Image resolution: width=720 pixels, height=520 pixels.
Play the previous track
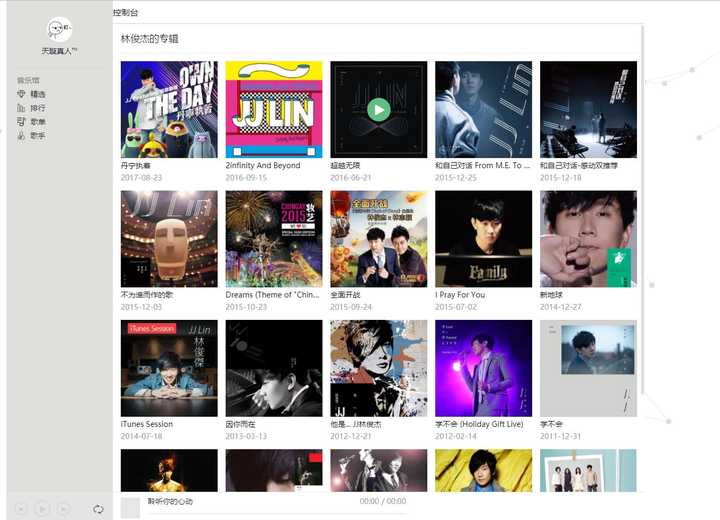pyautogui.click(x=21, y=509)
